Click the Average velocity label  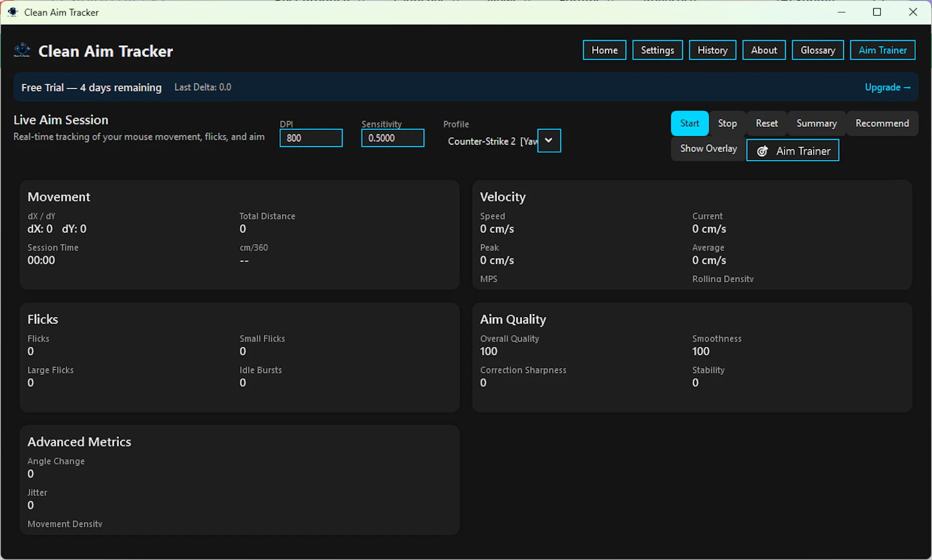[708, 247]
